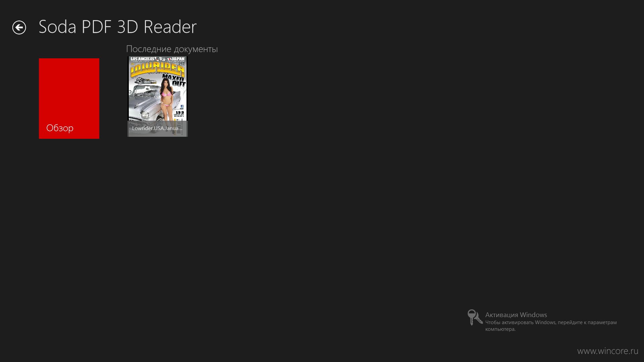
Task: Click the word компьютера in the activation notice
Action: coord(500,329)
